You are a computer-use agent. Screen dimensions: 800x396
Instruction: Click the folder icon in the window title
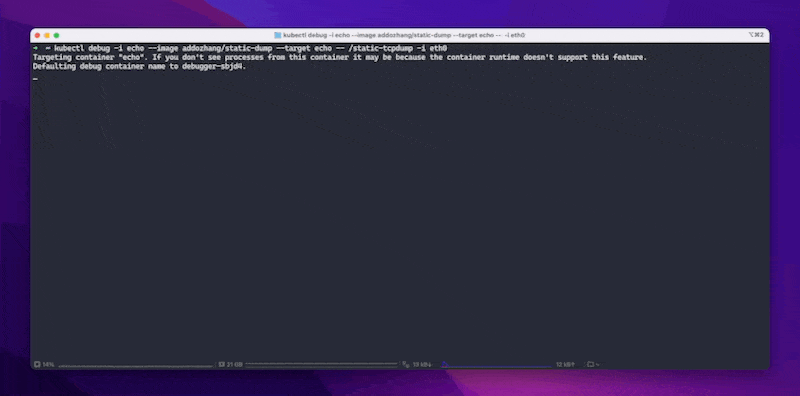click(278, 35)
